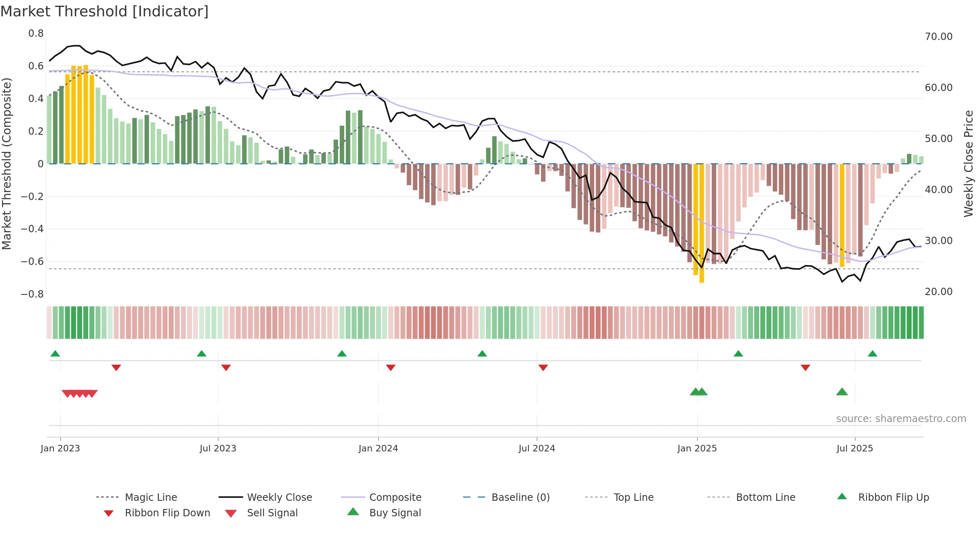
Task: Click ribbon flip up marker after Jan 2025
Action: pyautogui.click(x=738, y=353)
